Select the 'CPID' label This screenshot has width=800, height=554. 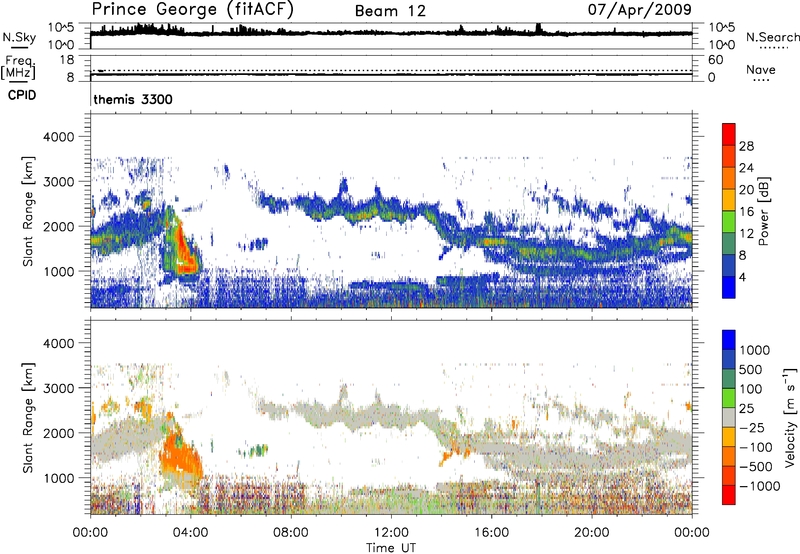(x=21, y=95)
